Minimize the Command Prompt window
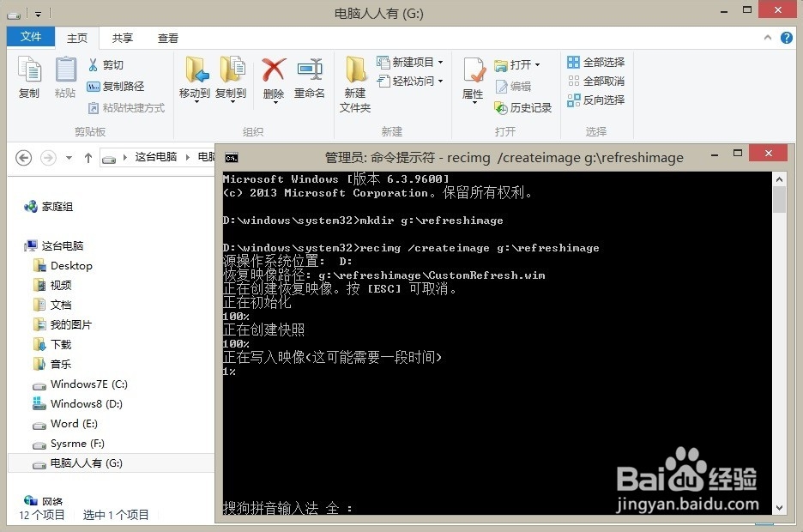The image size is (803, 532). [x=715, y=154]
